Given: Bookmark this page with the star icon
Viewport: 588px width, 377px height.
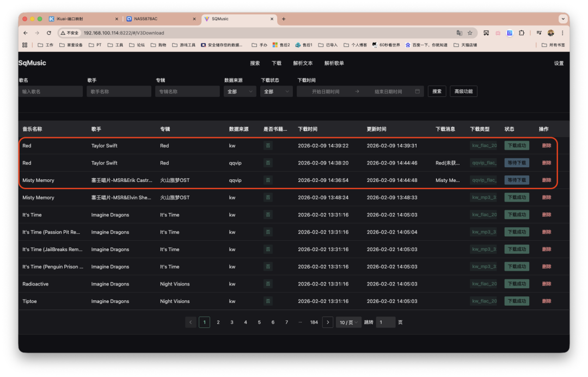Looking at the screenshot, I should click(469, 33).
